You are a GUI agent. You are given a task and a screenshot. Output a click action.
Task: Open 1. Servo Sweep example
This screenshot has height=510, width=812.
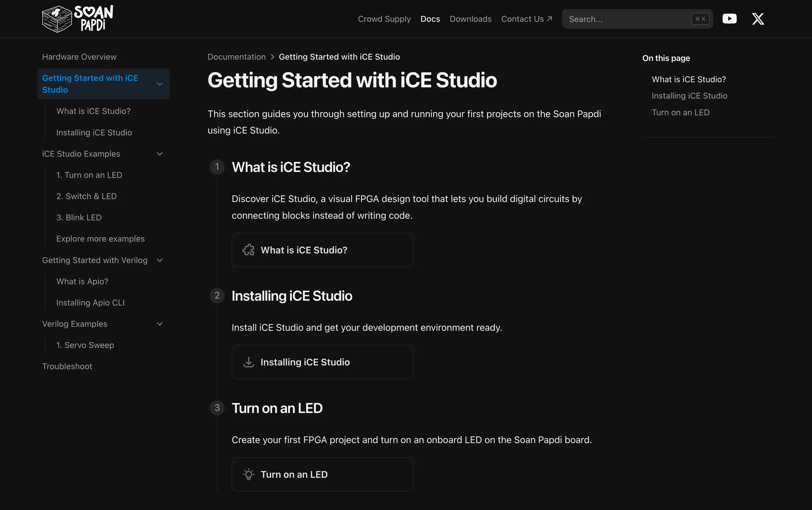tap(85, 345)
